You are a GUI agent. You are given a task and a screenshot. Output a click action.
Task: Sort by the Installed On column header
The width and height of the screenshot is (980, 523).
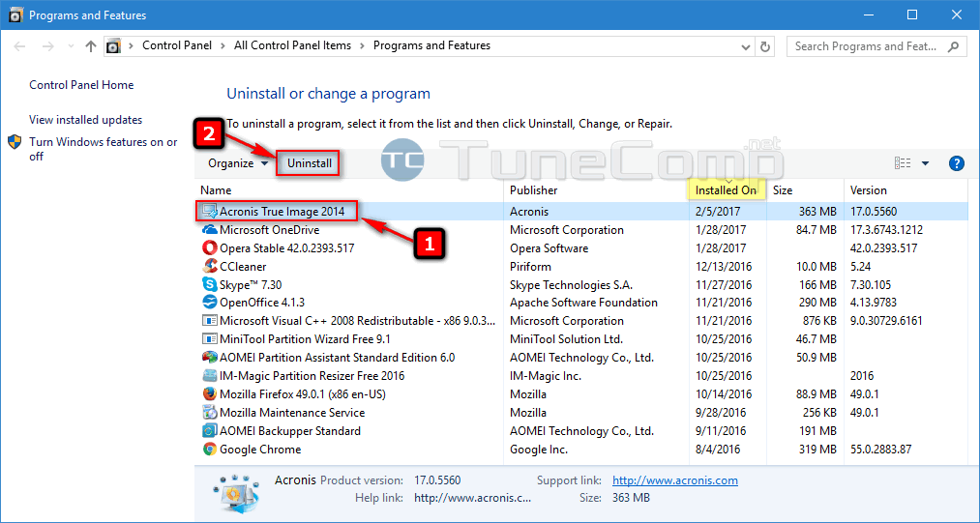click(728, 189)
